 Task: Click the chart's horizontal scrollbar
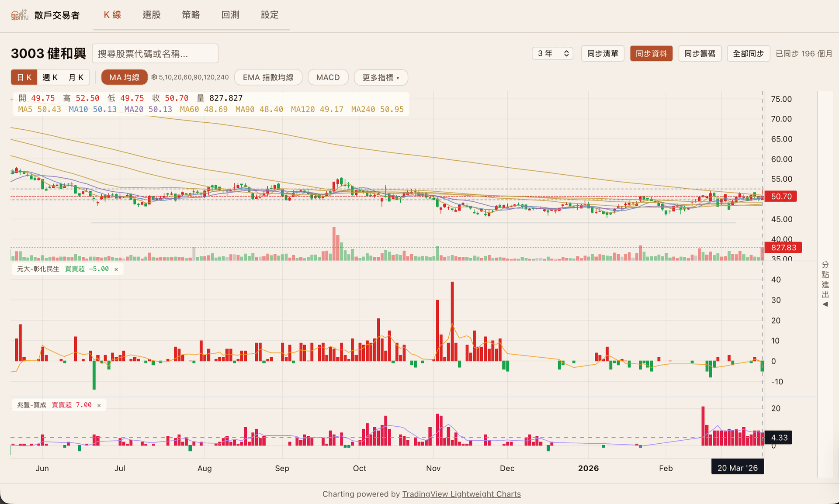click(413, 223)
